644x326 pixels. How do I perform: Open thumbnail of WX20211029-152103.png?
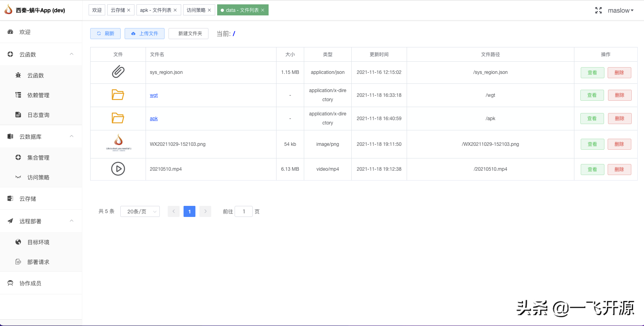(x=118, y=143)
